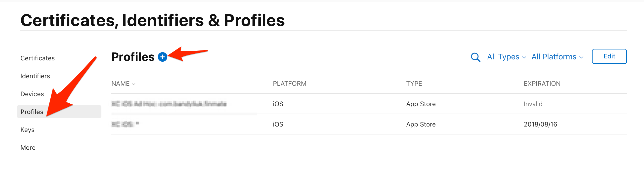Select the Profiles sidebar item

tap(32, 112)
